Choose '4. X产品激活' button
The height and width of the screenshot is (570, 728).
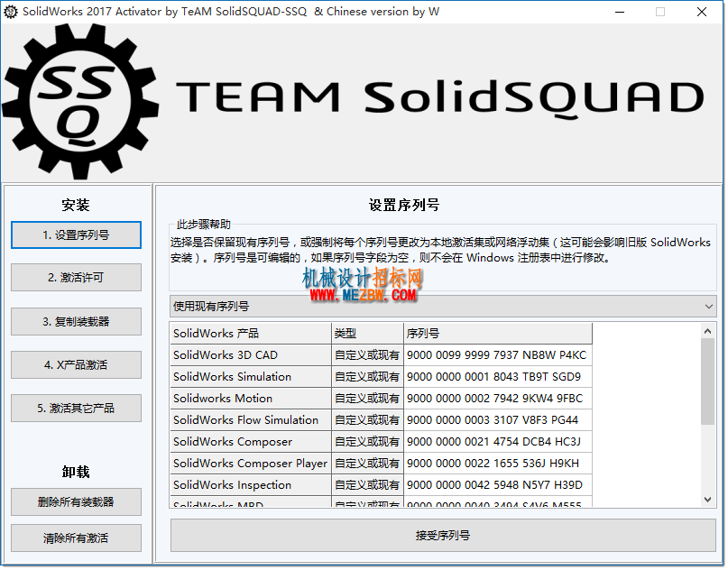[x=76, y=365]
